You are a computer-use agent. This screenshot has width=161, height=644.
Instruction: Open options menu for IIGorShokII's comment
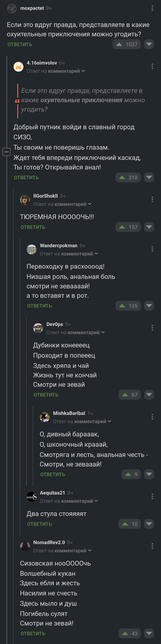pos(152,199)
